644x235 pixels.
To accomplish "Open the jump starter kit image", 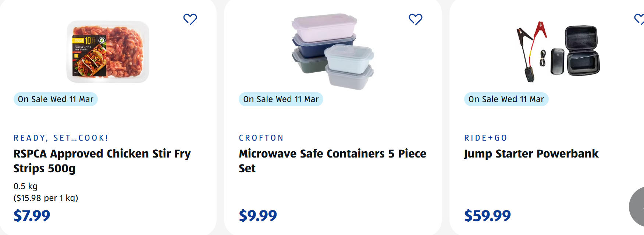I will click(x=558, y=52).
